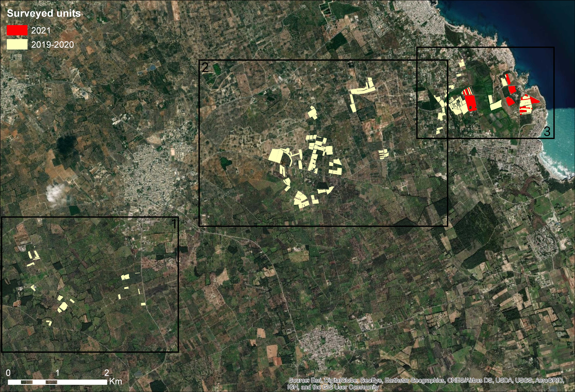Image resolution: width=575 pixels, height=392 pixels.
Task: Click the scale bar '0' label
Action: (8, 373)
